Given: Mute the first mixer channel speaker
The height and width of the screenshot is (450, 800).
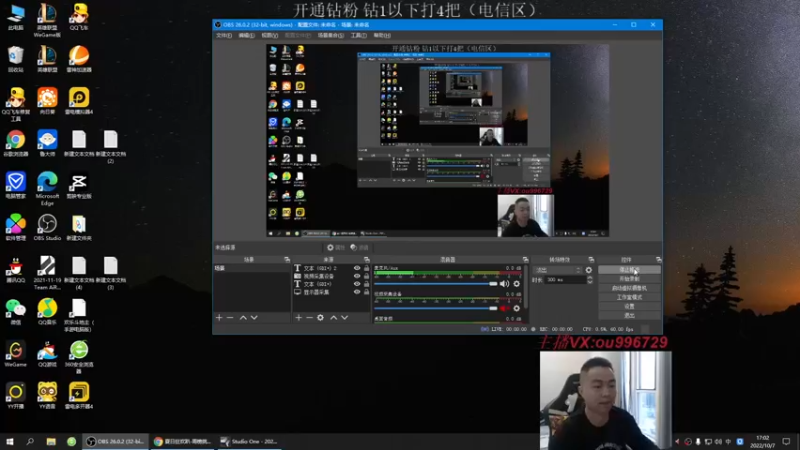Looking at the screenshot, I should pyautogui.click(x=504, y=284).
